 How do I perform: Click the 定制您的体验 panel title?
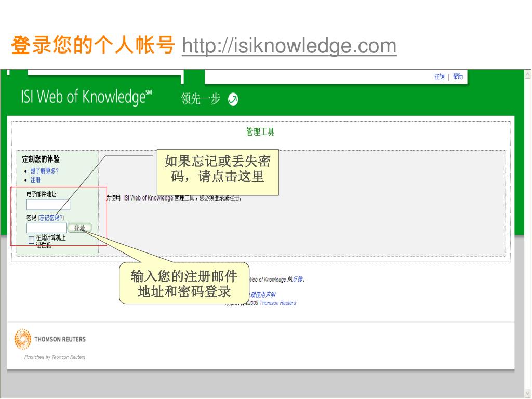coord(41,159)
